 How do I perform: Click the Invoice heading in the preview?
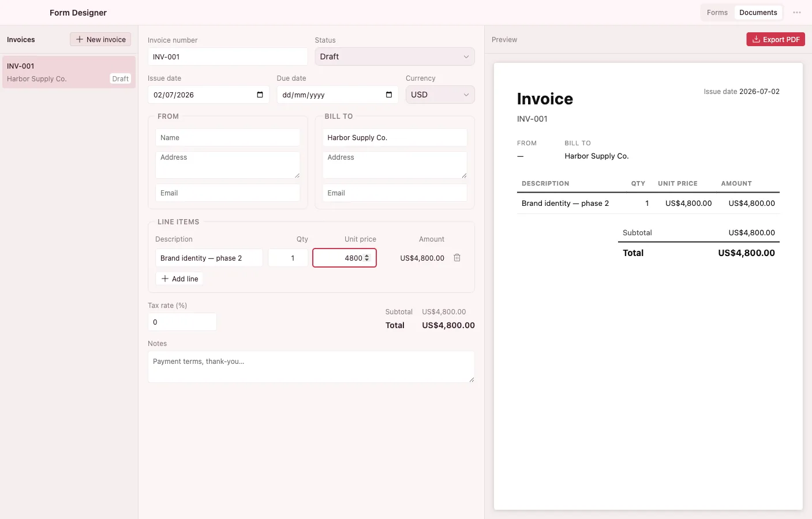coord(545,99)
